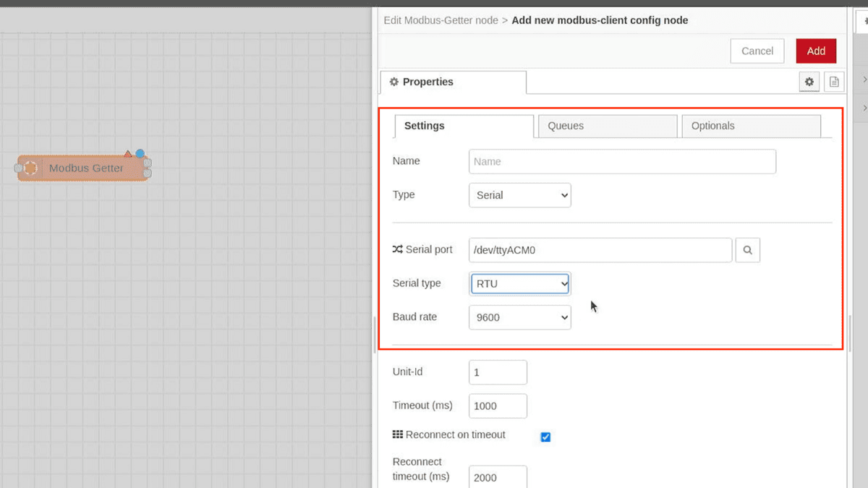
Task: Select the Unit-Id input field
Action: 498,372
